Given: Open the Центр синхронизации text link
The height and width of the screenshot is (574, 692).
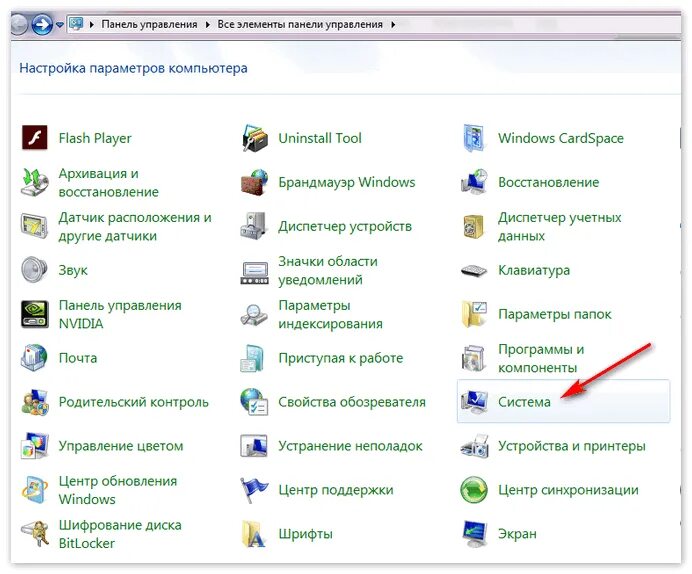Looking at the screenshot, I should [x=568, y=490].
